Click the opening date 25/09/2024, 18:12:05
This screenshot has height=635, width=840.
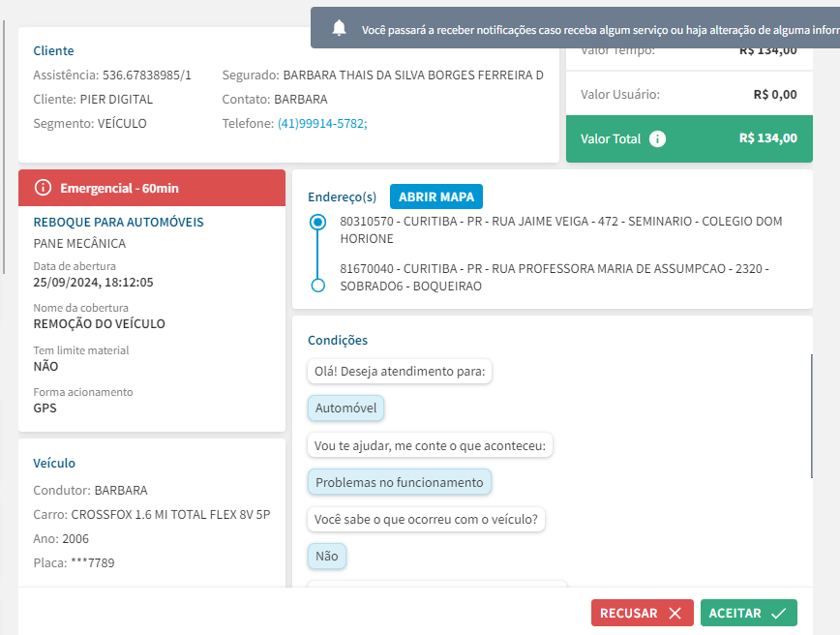(93, 283)
